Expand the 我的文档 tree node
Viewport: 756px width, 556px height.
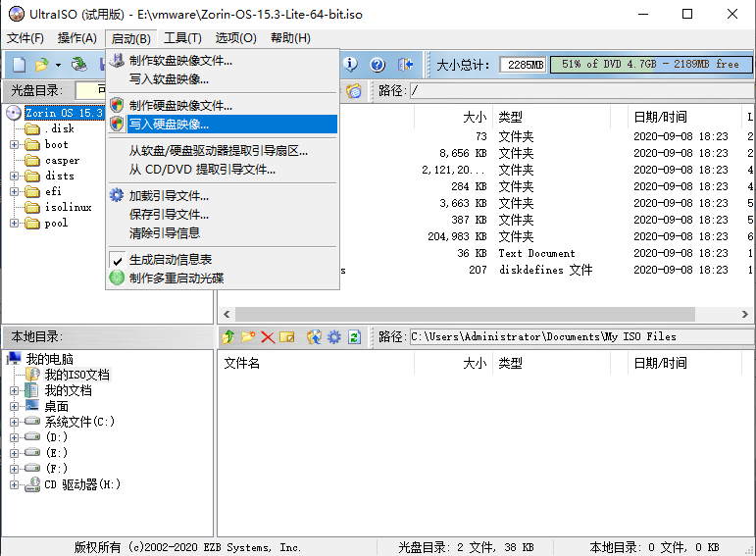click(14, 390)
